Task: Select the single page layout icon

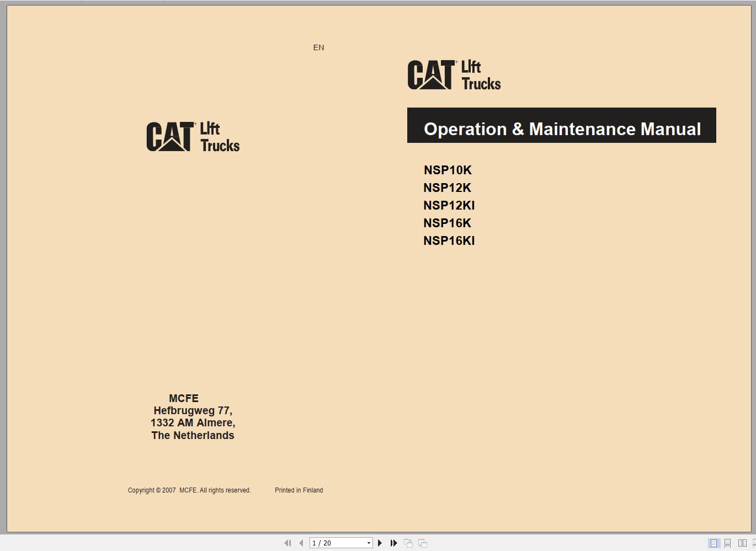Action: click(714, 543)
